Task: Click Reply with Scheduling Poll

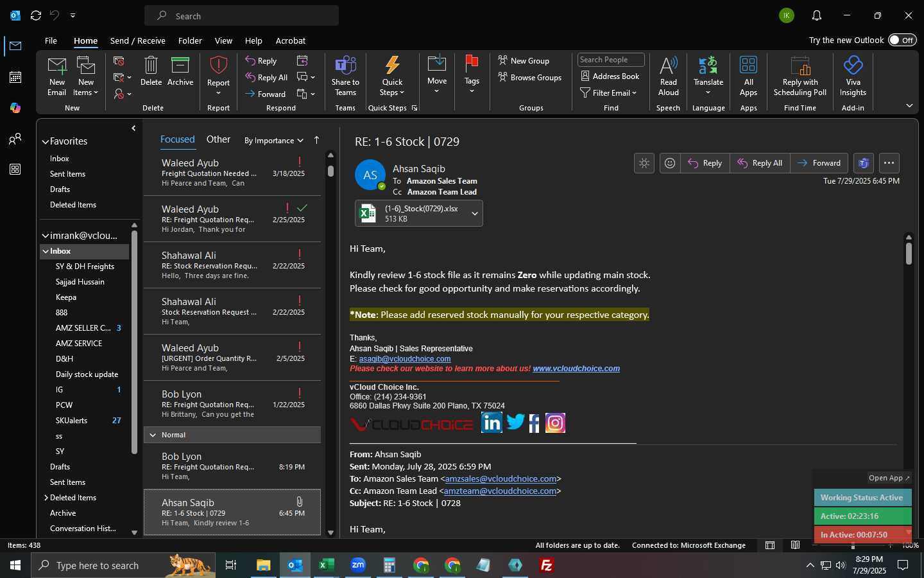Action: [800, 76]
